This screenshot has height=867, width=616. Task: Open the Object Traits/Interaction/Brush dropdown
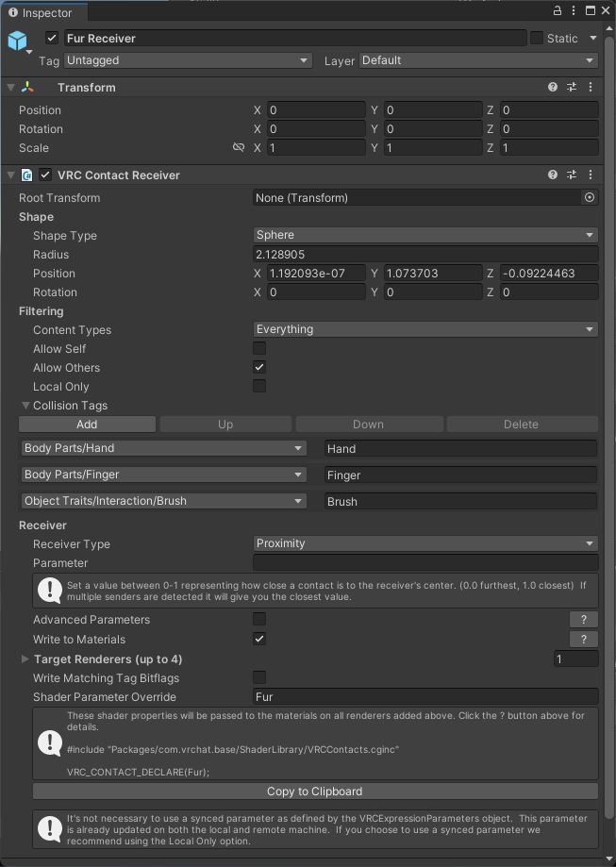164,501
